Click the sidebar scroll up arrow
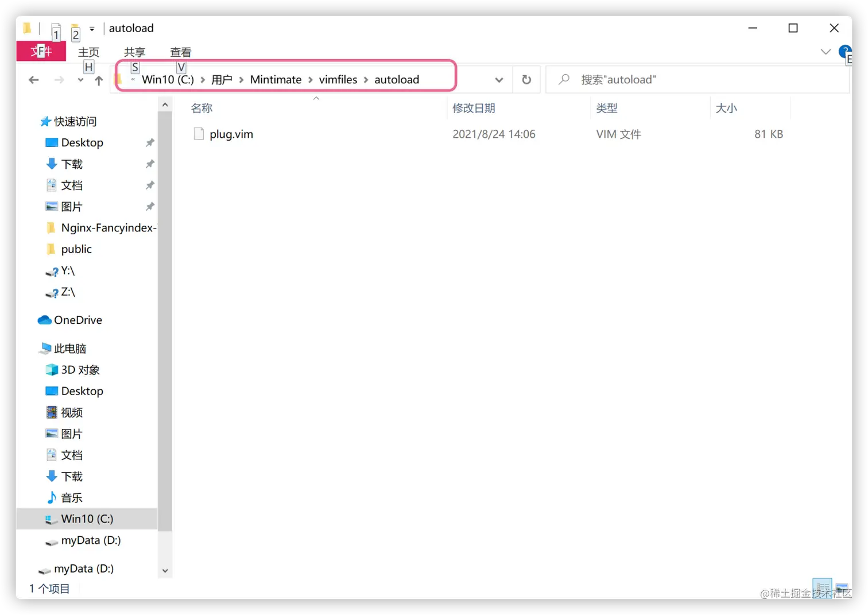Image resolution: width=868 pixels, height=615 pixels. point(165,105)
